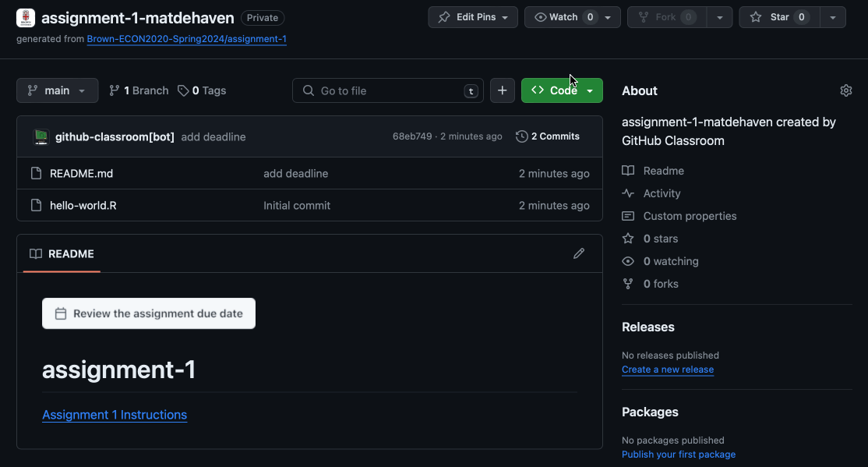Open the Assignment 1 Instructions link
This screenshot has width=868, height=467.
coord(115,415)
